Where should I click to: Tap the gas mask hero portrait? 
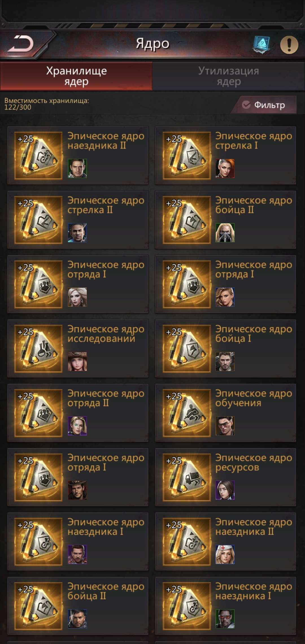click(x=225, y=232)
